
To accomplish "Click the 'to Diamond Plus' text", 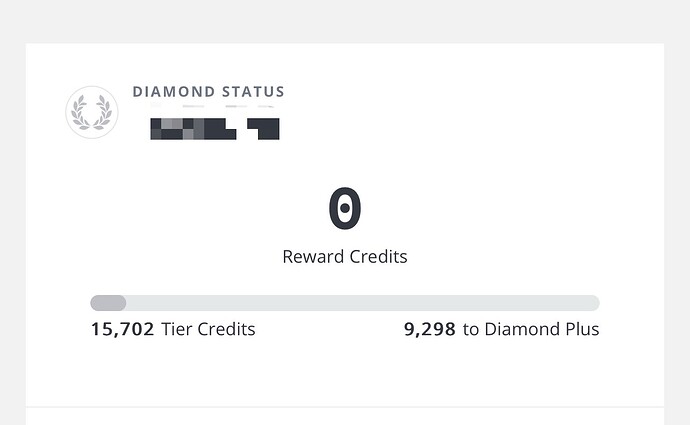I will pyautogui.click(x=531, y=329).
